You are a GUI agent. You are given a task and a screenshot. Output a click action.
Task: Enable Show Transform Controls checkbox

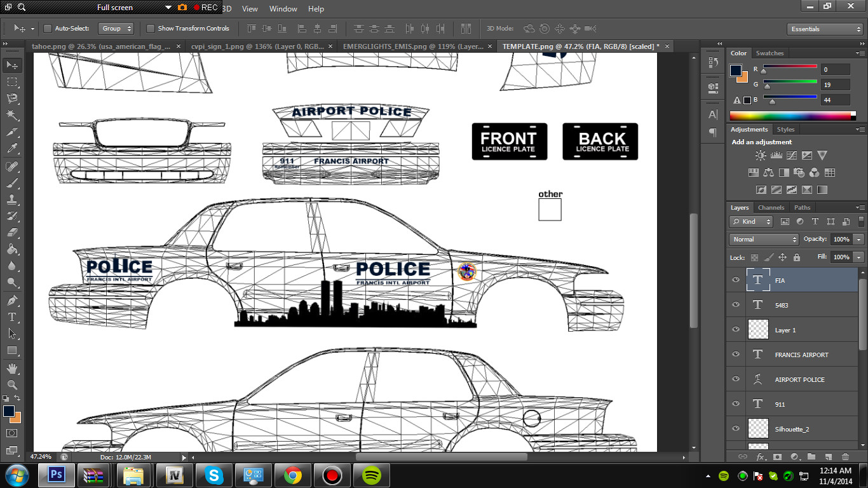[x=151, y=29]
